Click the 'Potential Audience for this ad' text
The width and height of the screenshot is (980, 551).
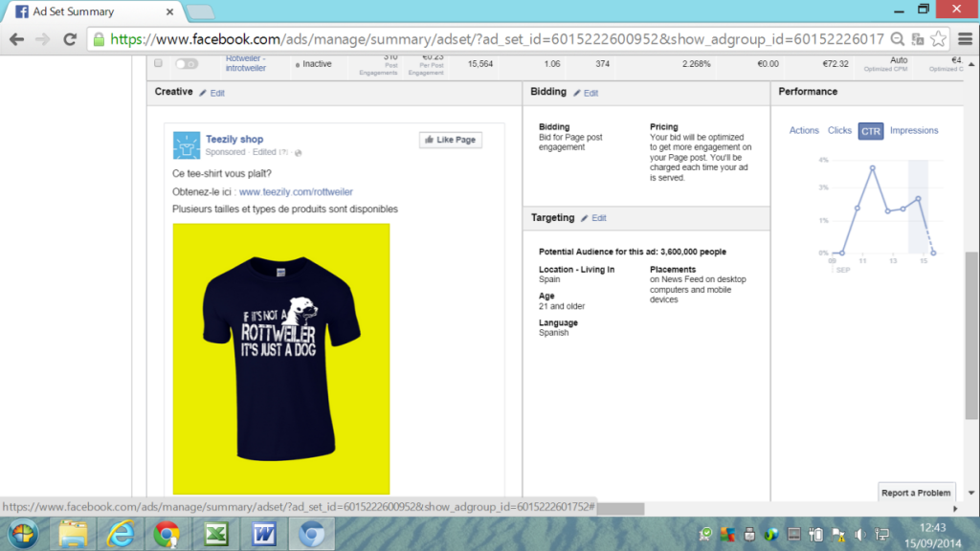click(x=633, y=252)
